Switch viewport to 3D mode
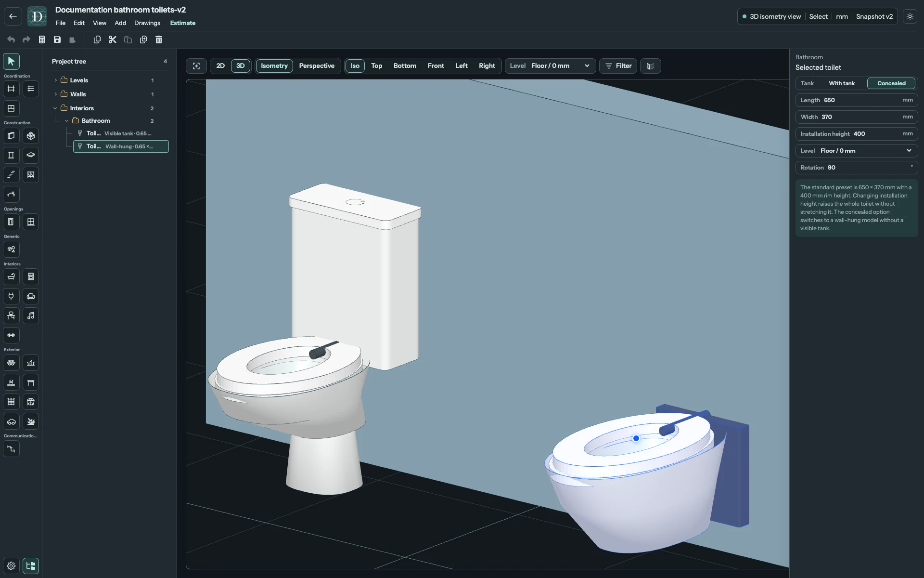Screen dimensions: 924x578 pyautogui.click(x=240, y=66)
